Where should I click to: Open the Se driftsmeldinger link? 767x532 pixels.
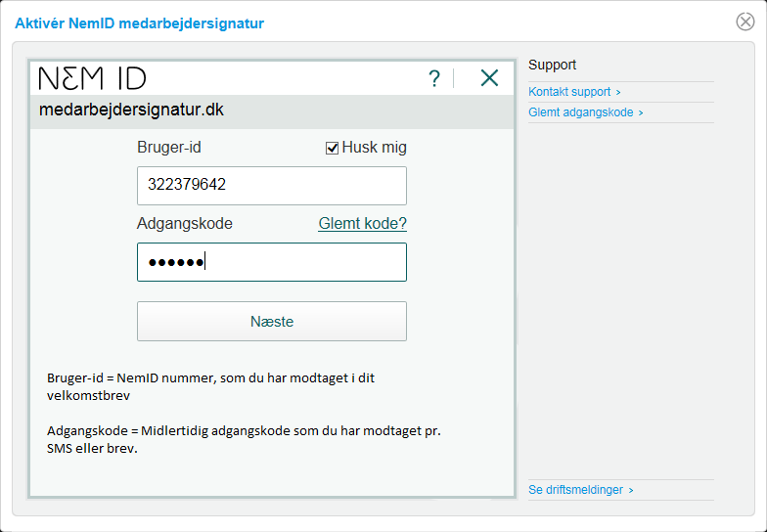[x=581, y=490]
